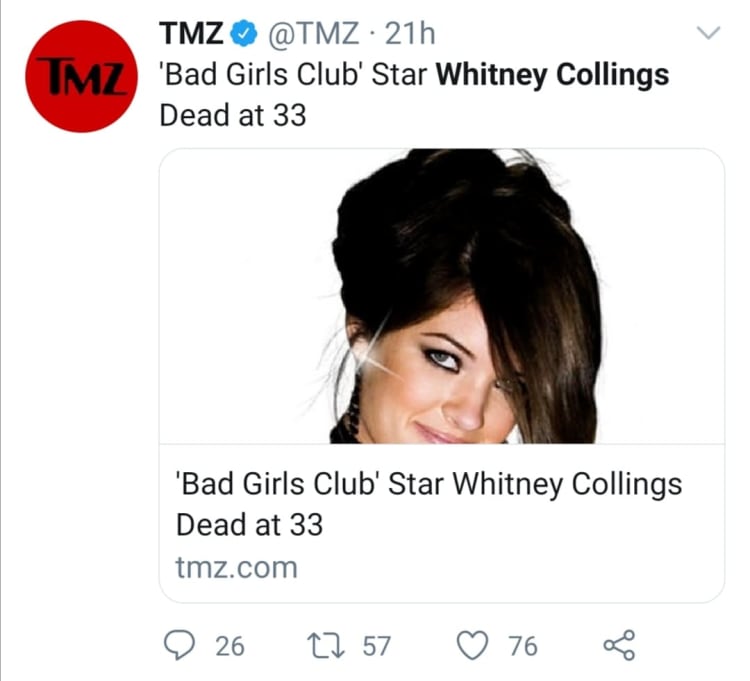Click the retweet count 57
The image size is (750, 681).
[376, 646]
